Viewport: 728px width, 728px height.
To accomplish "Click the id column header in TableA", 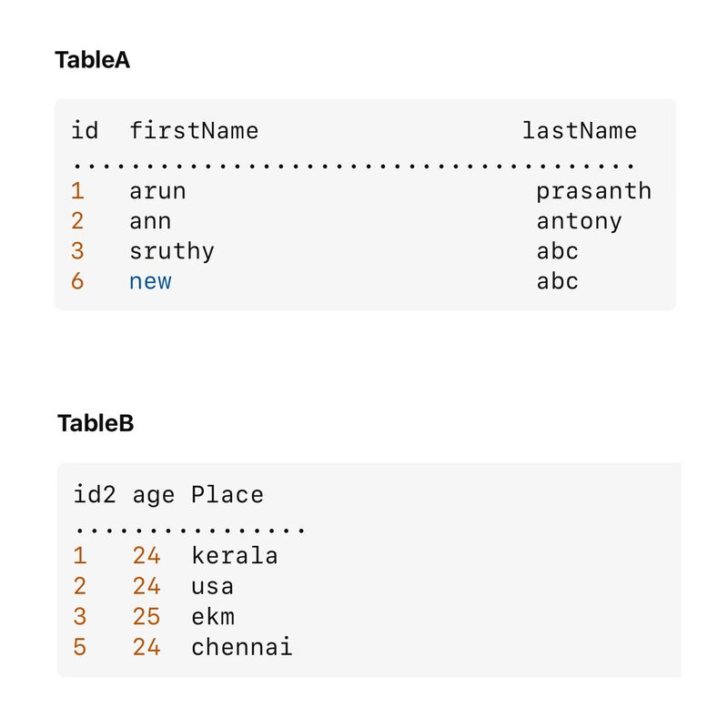I will tap(85, 130).
